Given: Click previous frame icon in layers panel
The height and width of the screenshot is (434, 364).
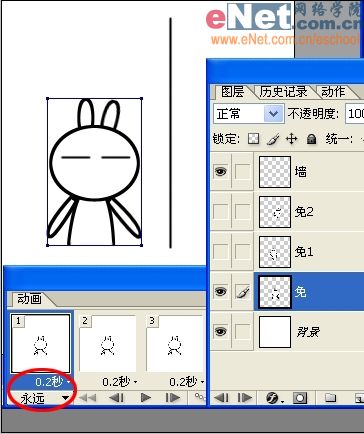Looking at the screenshot, I should pos(221,398).
